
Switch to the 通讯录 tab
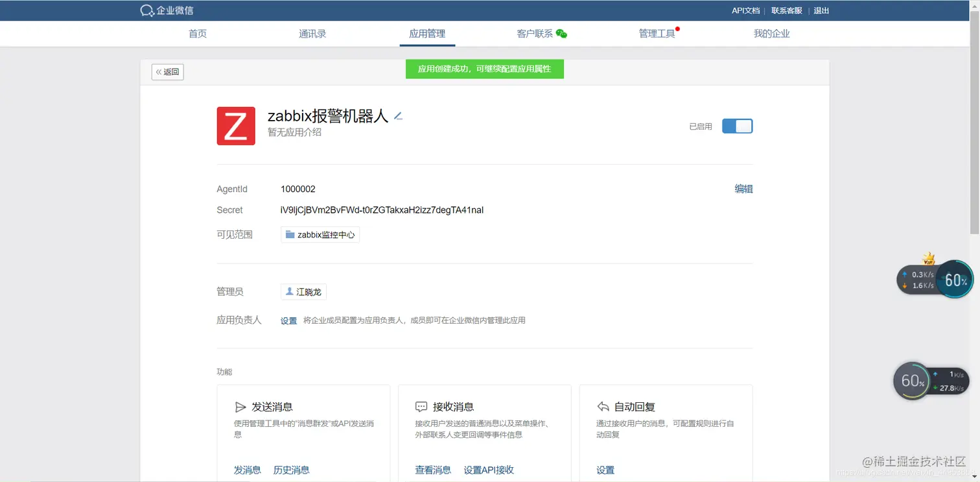[312, 33]
